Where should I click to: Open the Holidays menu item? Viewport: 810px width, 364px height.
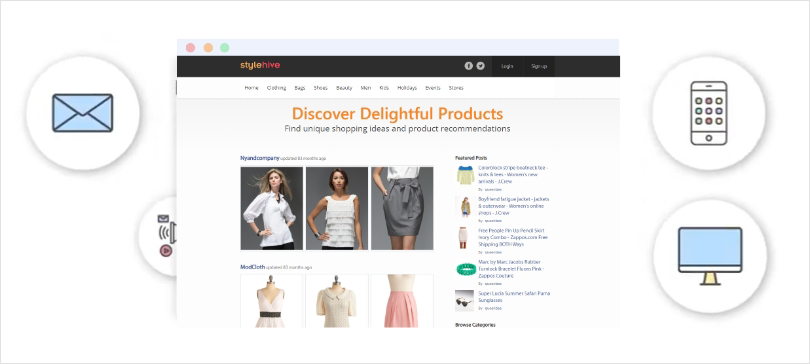pyautogui.click(x=407, y=88)
